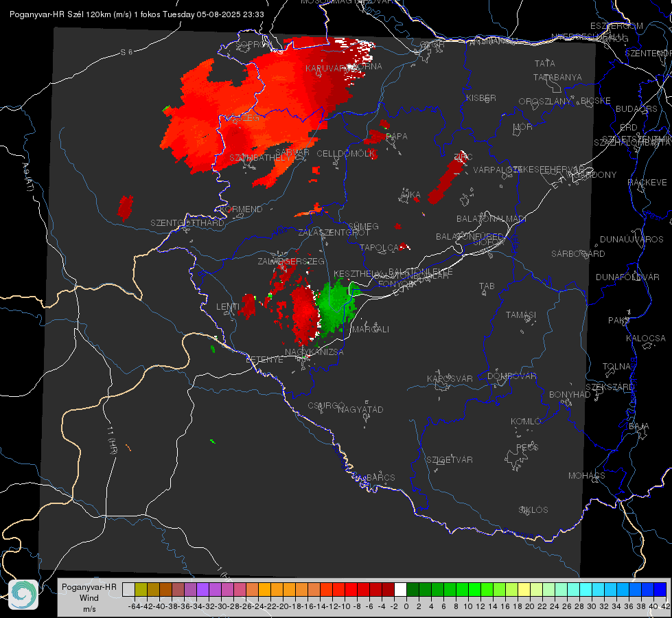This screenshot has height=618, width=672.
Task: Click the '-64' legend scale value
Action: [134, 606]
